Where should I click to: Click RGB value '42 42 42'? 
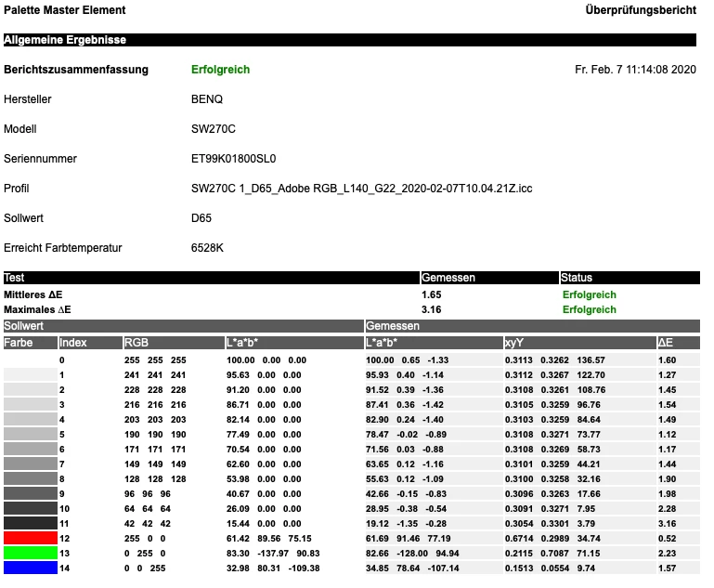(148, 523)
